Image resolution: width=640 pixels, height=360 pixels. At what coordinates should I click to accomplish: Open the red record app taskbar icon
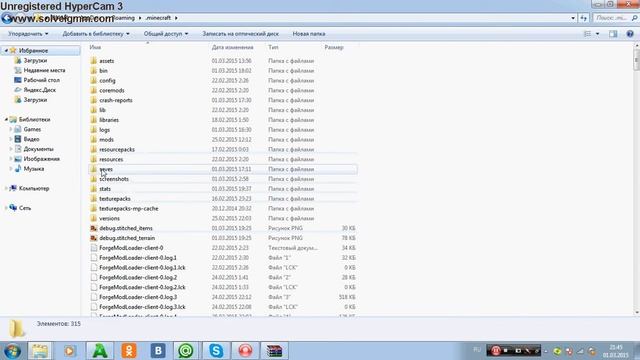tap(245, 351)
